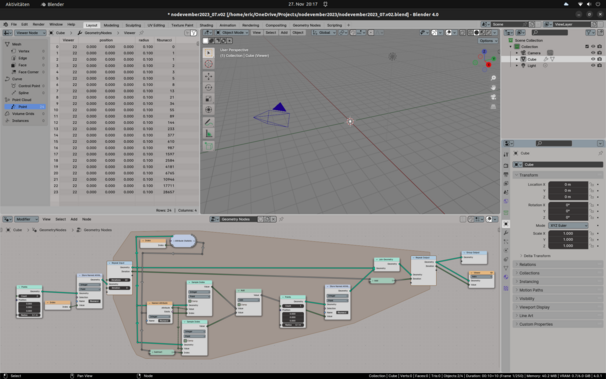This screenshot has width=606, height=379.
Task: Open the Object Data properties tab
Action: tap(506, 268)
